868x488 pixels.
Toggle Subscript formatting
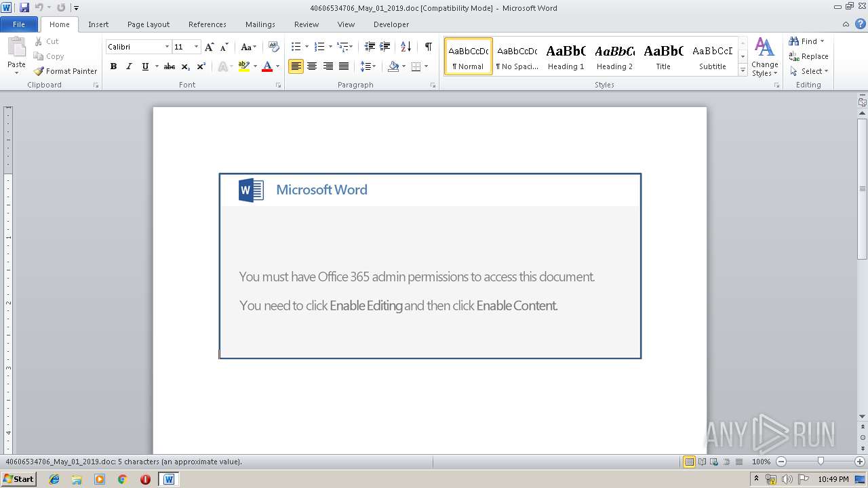click(186, 66)
